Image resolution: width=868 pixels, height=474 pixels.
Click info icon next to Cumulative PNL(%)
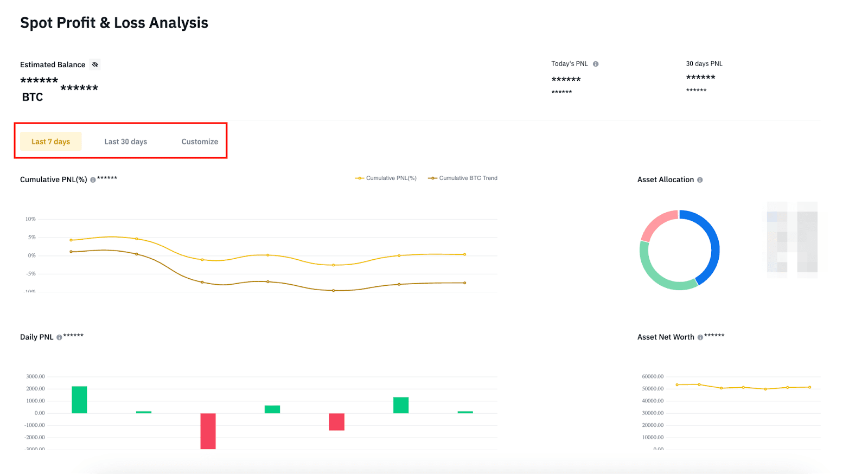point(93,180)
